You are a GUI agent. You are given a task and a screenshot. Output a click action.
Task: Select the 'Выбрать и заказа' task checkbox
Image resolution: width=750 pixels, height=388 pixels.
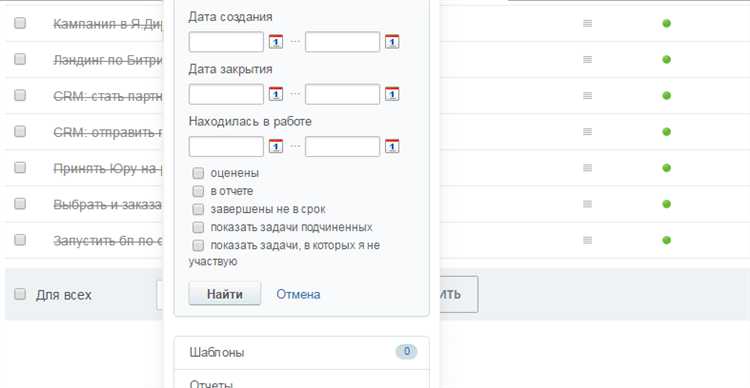[20, 204]
